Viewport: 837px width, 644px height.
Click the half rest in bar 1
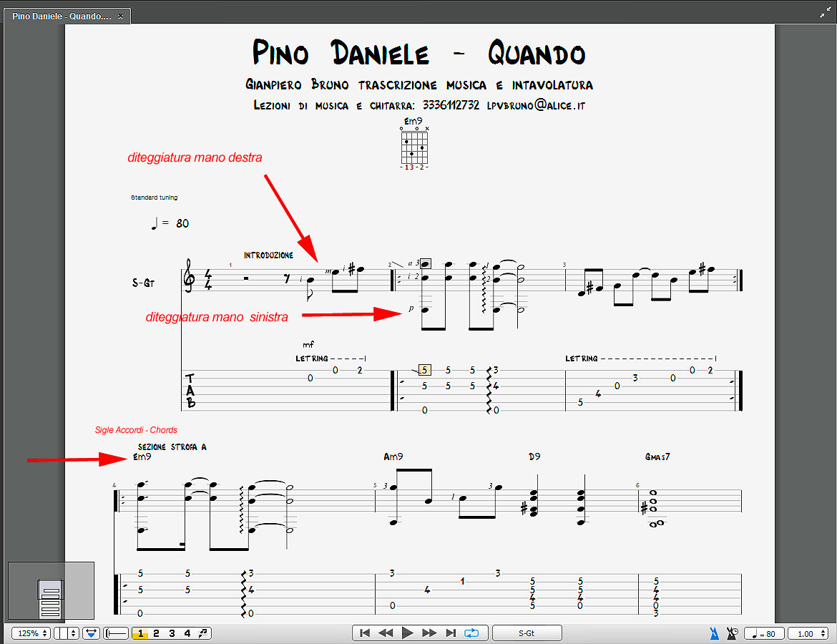click(x=245, y=278)
